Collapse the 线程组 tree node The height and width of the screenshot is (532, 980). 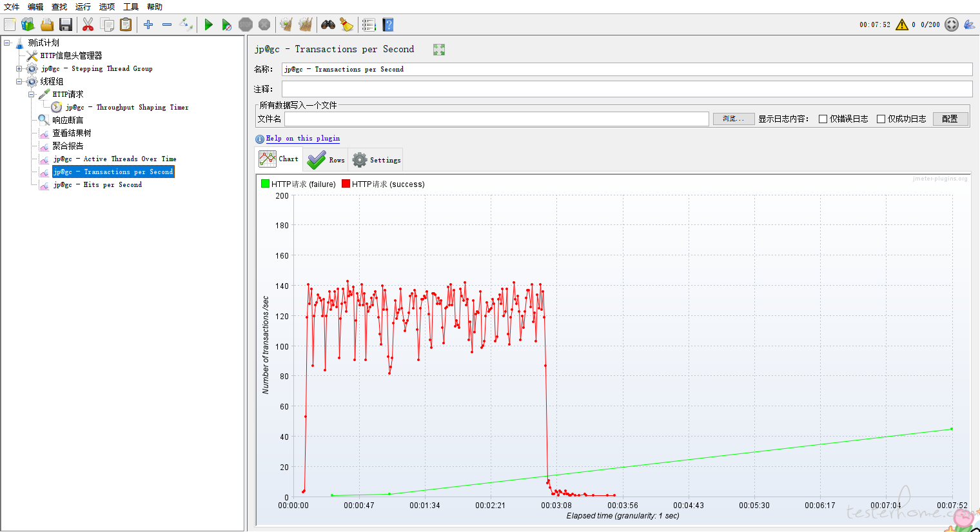(x=19, y=81)
